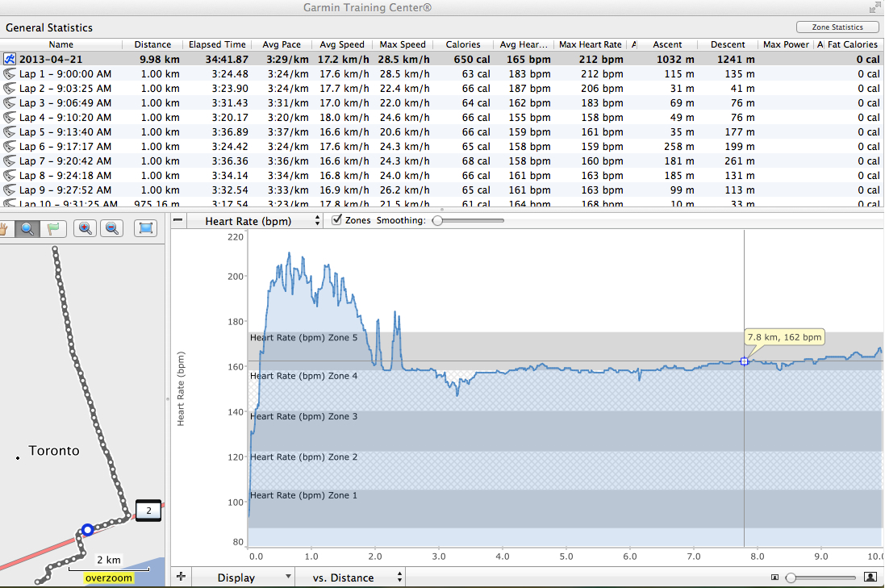This screenshot has width=885, height=588.
Task: Click the Lap 8 row icon
Action: pos(9,176)
